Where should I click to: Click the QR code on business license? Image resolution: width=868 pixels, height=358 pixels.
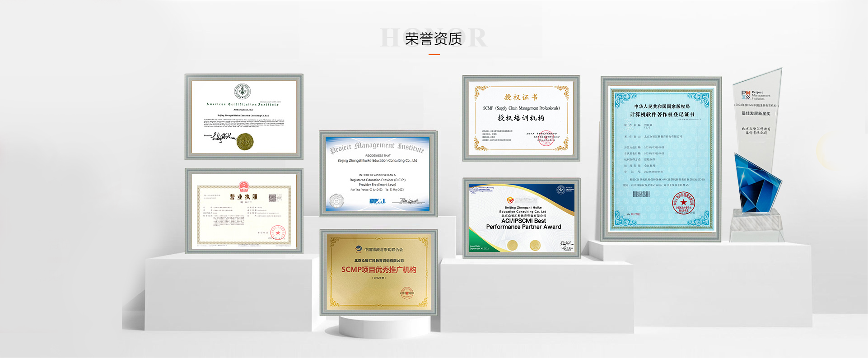272,198
